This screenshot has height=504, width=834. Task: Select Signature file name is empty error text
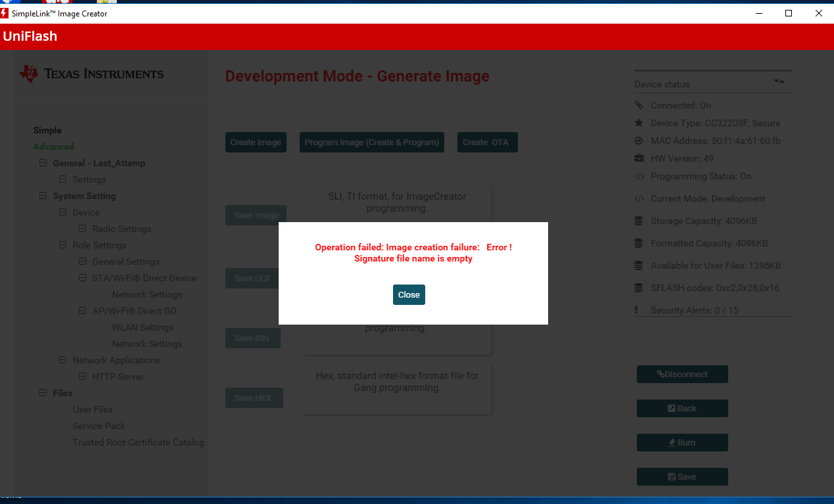pyautogui.click(x=413, y=258)
